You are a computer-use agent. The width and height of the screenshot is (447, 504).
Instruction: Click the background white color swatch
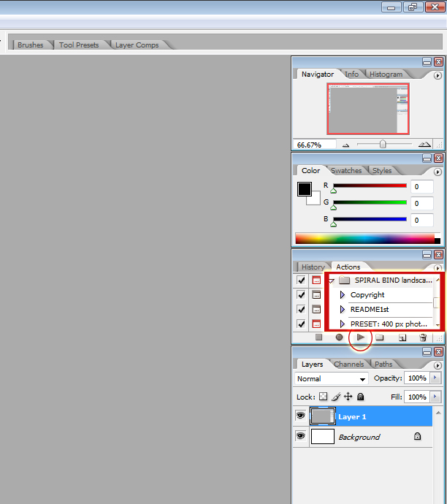point(315,200)
